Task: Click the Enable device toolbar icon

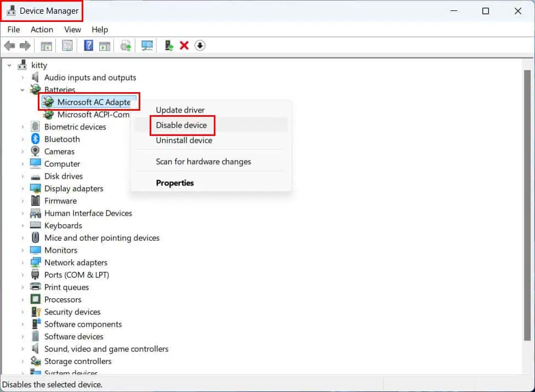Action: 168,46
